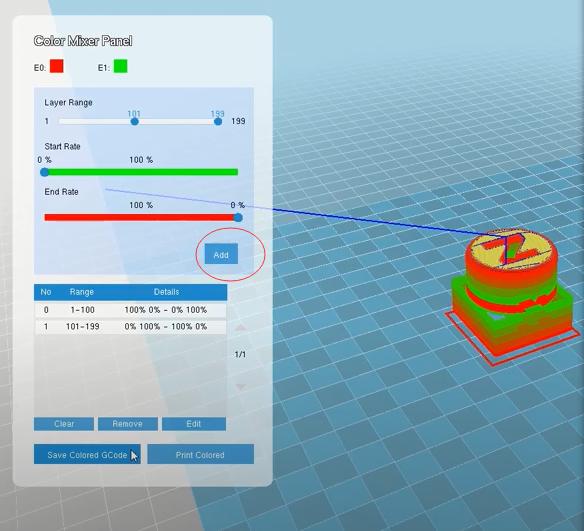
Task: Click the E1 green color swatch
Action: coord(120,66)
